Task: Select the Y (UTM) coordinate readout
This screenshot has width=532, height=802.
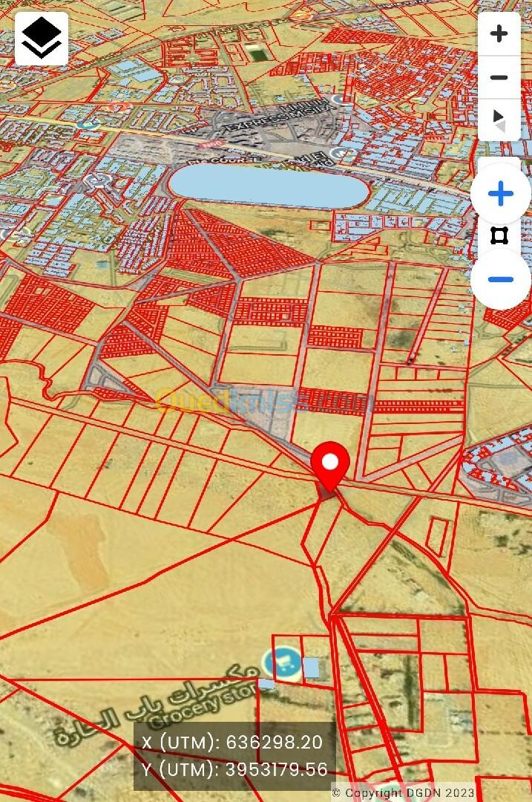Action: click(233, 770)
